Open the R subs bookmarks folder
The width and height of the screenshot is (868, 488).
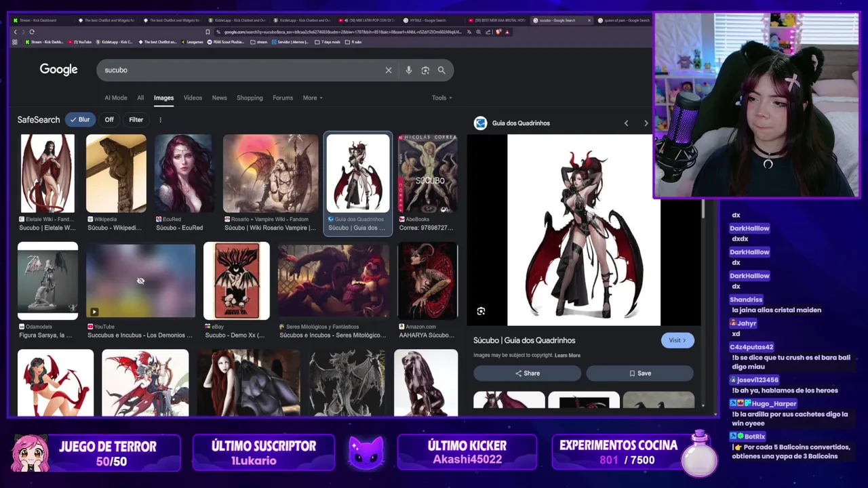(353, 42)
